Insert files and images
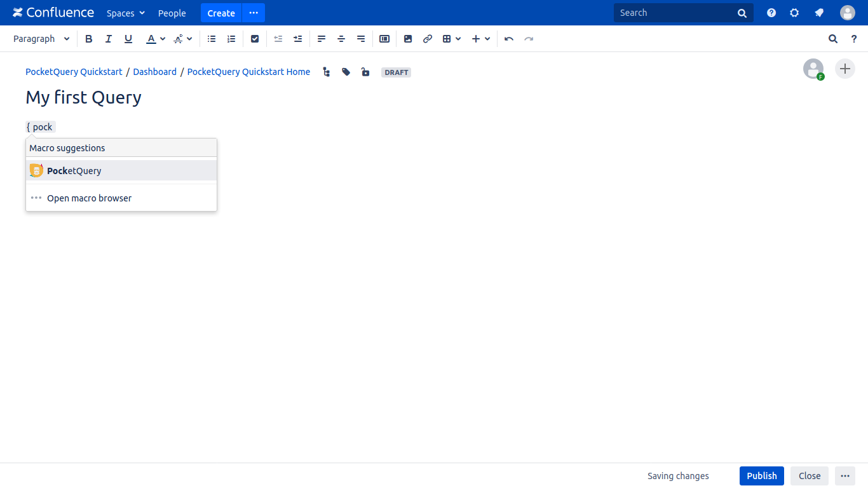 pos(408,39)
